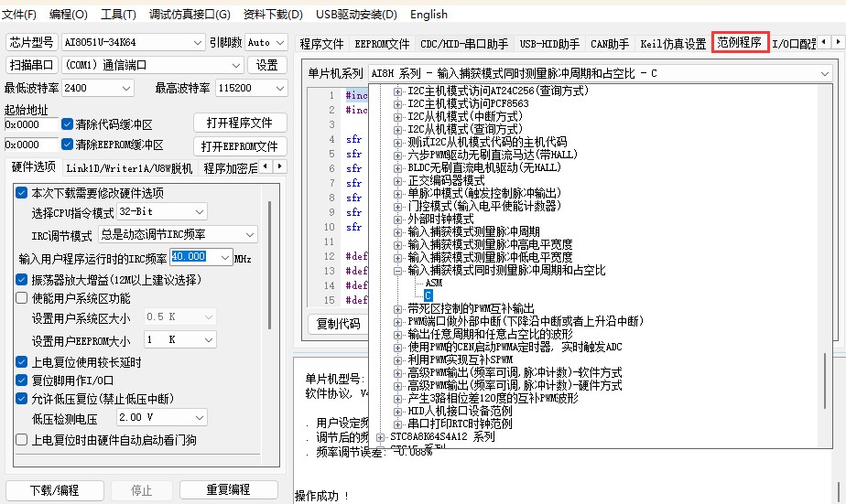Open the 工具(T) menu

pyautogui.click(x=118, y=14)
